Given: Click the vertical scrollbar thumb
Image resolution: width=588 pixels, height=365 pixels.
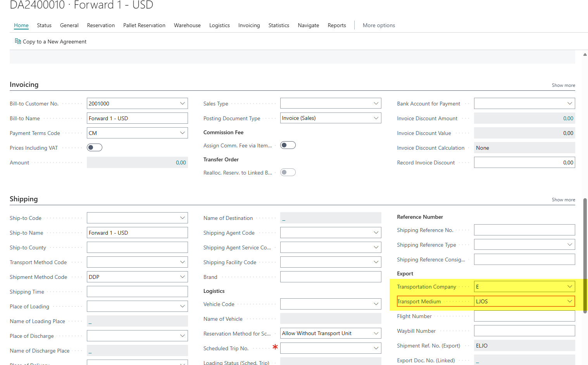Looking at the screenshot, I should tap(585, 252).
